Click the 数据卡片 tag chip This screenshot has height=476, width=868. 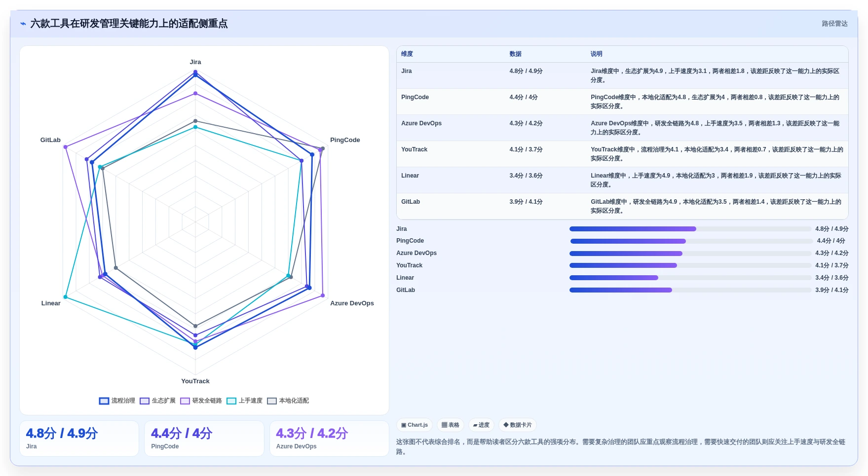518,425
